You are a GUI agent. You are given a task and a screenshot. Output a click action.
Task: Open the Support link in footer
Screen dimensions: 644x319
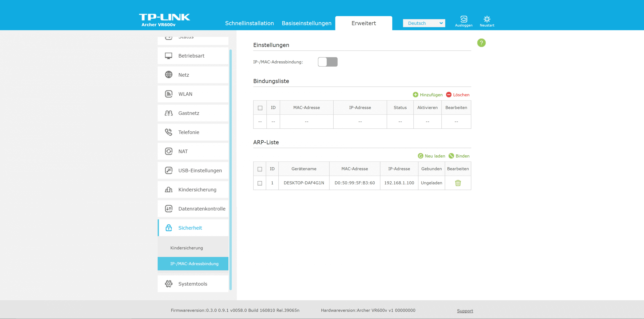pyautogui.click(x=465, y=311)
